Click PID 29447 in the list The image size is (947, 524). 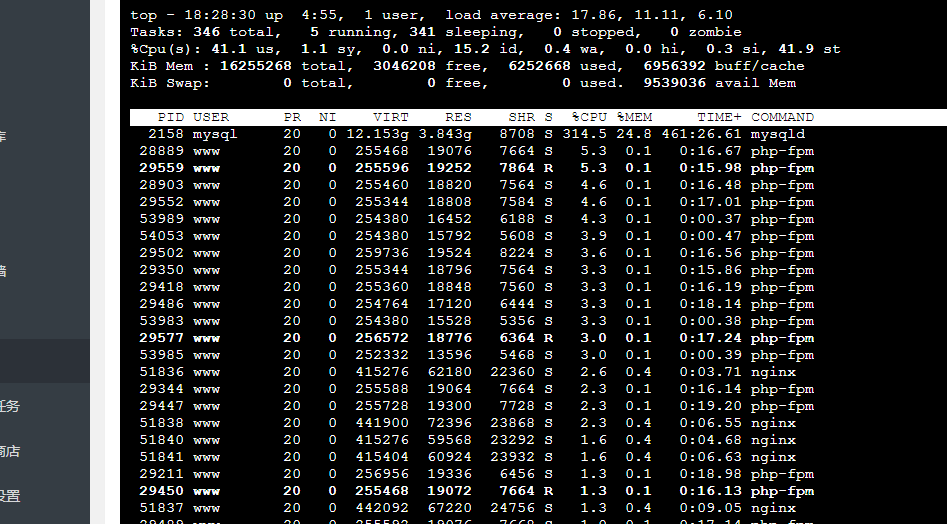(162, 406)
